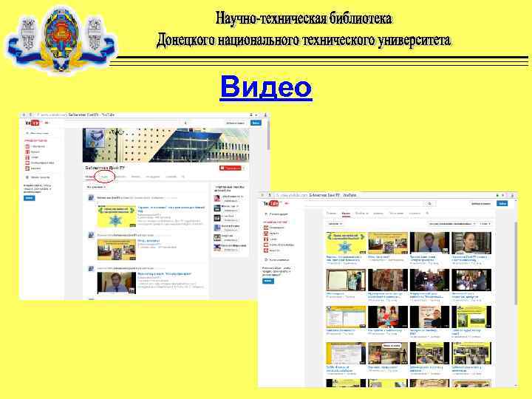Viewport: 532px width, 399px height.
Task: Open snowflake thumbnail in video grid
Action: [x=346, y=243]
